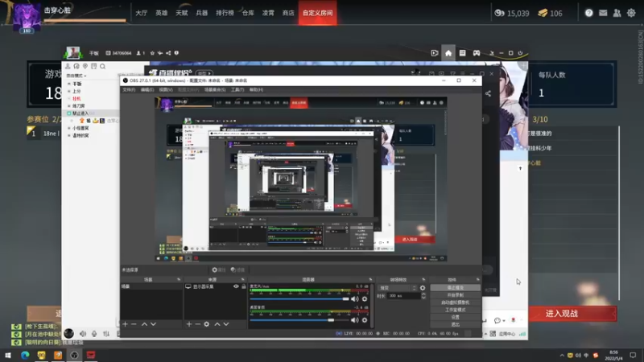
Task: Move OBS source down with arrow
Action: (x=226, y=324)
